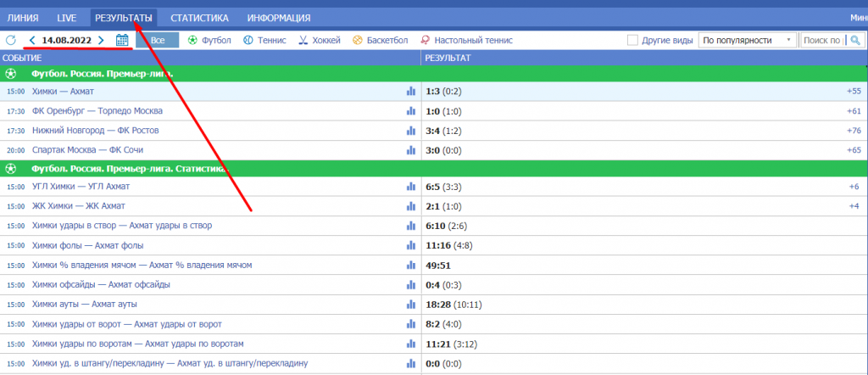Open the По популярности sorting dropdown
The image size is (868, 375).
coord(748,40)
